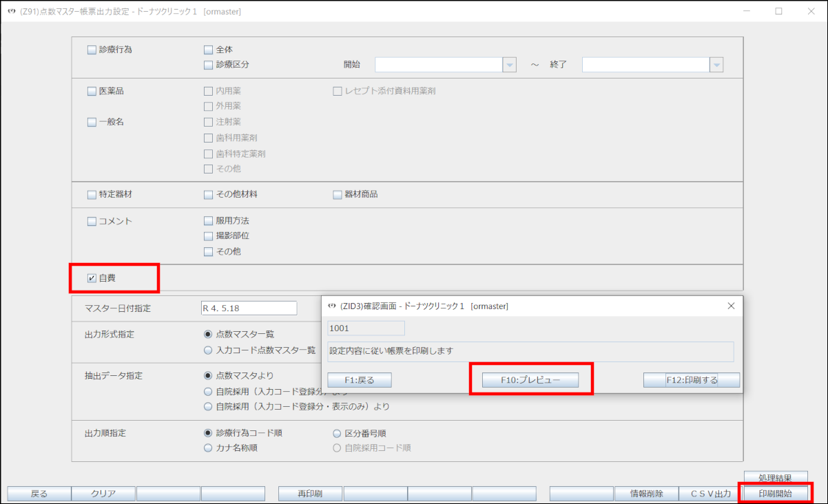The height and width of the screenshot is (504, 828).
Task: Enable the 医薬品 checkbox
Action: (92, 91)
